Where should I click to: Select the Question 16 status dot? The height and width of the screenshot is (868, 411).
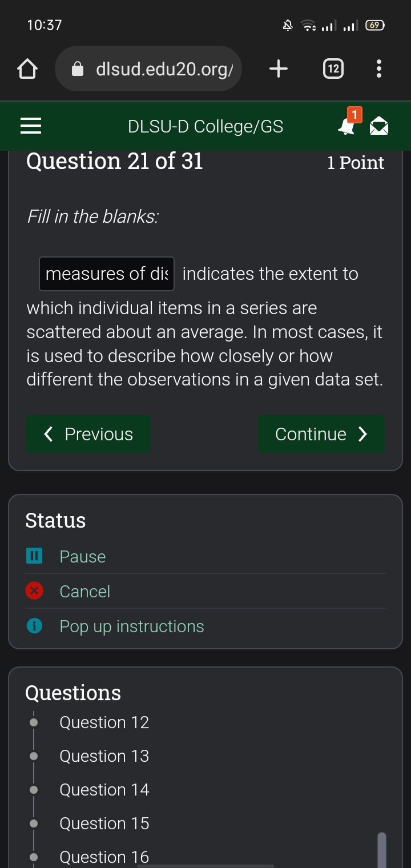point(34,856)
